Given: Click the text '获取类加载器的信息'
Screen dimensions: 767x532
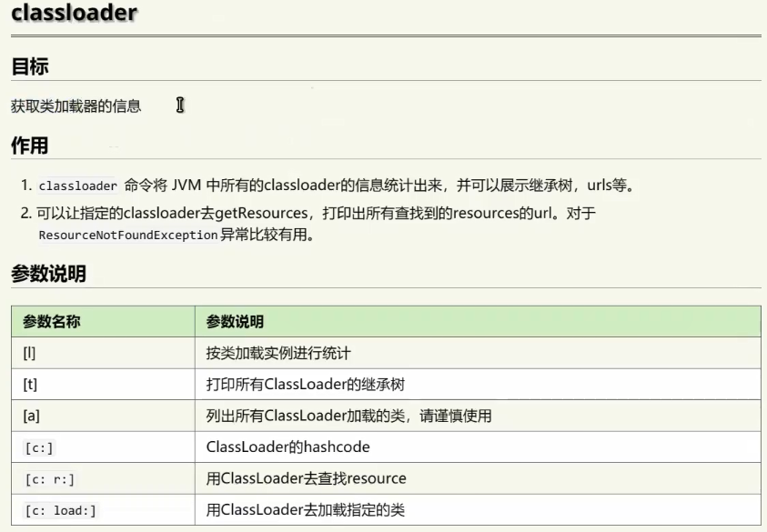Looking at the screenshot, I should pos(76,106).
